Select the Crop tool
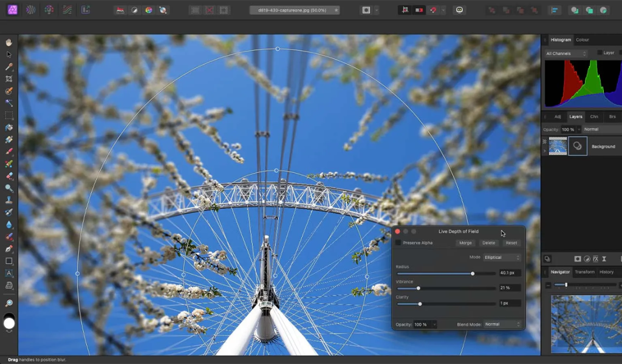 (x=9, y=79)
